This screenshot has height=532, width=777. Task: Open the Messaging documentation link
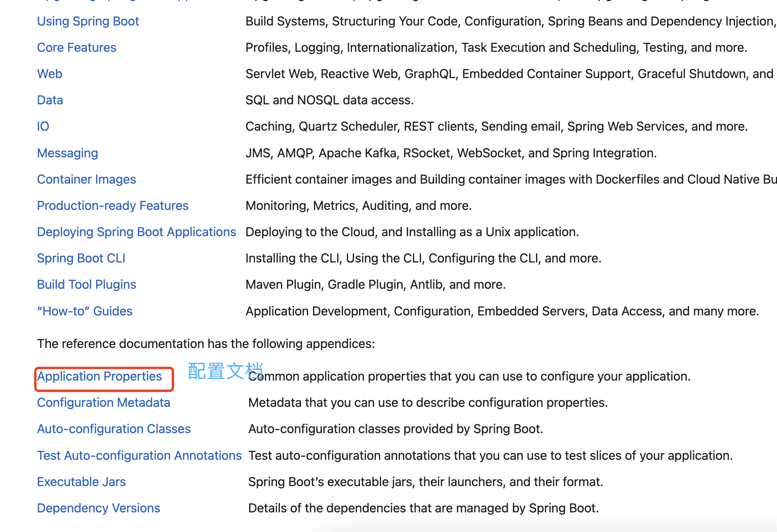(x=67, y=153)
